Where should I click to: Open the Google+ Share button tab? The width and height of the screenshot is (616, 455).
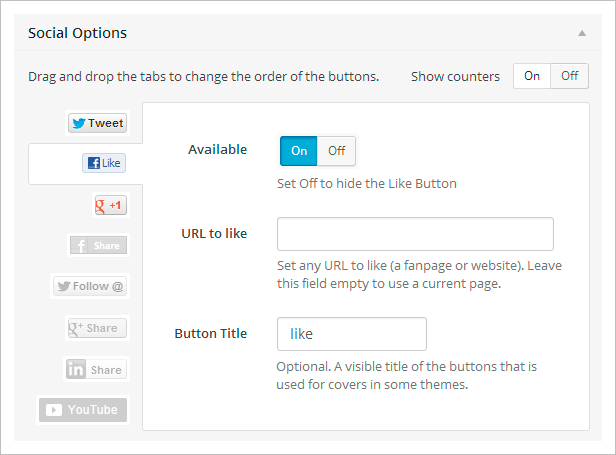click(94, 328)
